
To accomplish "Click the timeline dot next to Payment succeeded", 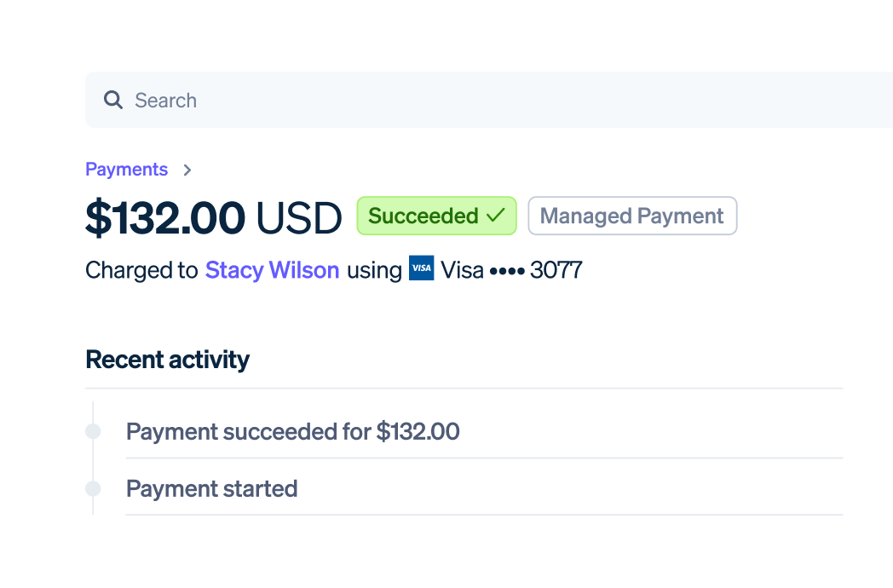I will click(93, 431).
